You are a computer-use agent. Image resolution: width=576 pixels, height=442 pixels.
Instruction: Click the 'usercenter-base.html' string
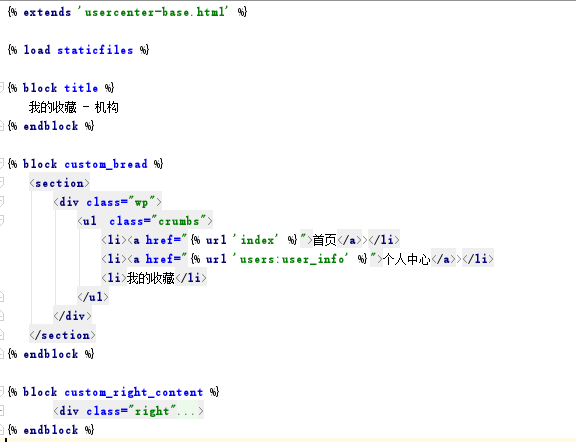(153, 12)
